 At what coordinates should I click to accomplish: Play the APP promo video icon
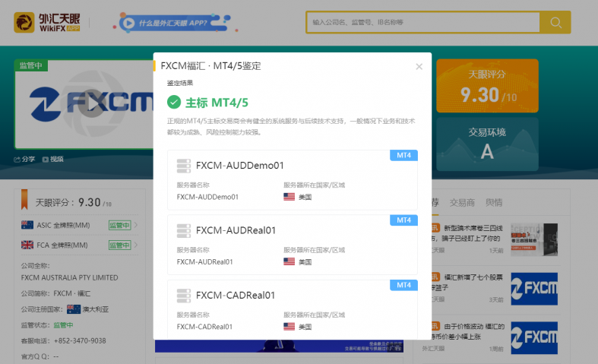129,24
